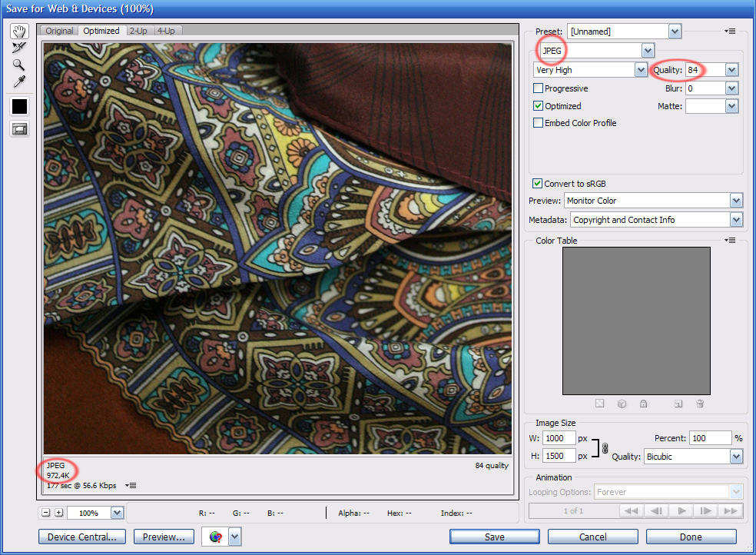Image resolution: width=756 pixels, height=555 pixels.
Task: Uncheck the Optimized checkbox
Action: (x=539, y=106)
